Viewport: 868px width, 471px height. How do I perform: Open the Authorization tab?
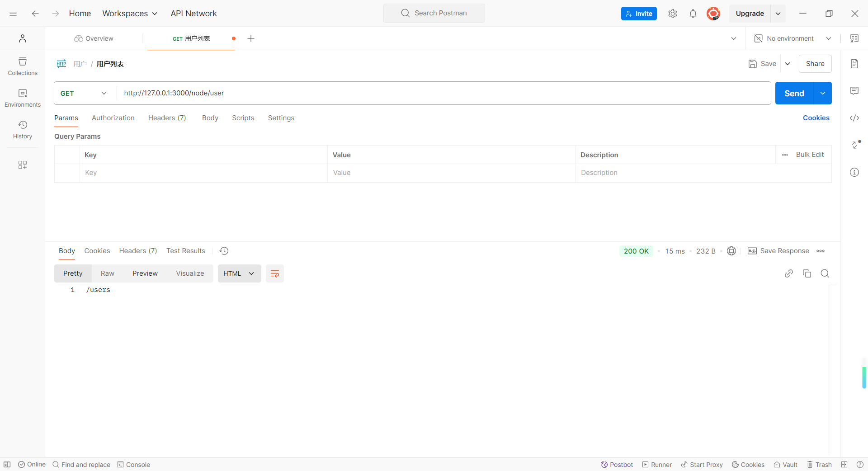113,118
